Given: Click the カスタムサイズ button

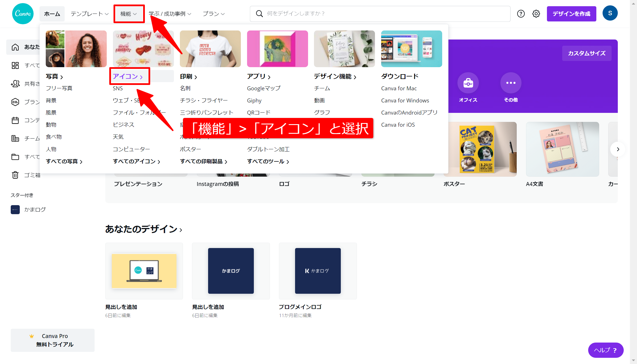Looking at the screenshot, I should (x=587, y=53).
